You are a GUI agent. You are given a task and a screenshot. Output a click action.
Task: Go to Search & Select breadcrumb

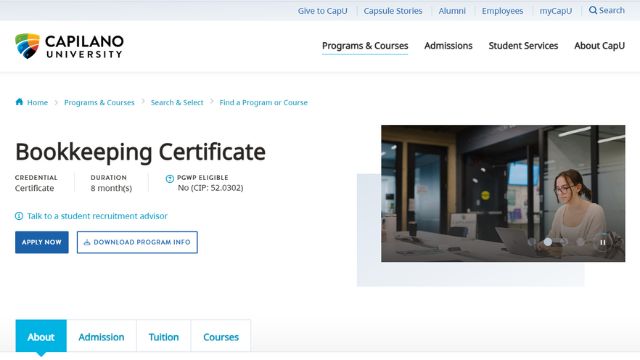(177, 102)
